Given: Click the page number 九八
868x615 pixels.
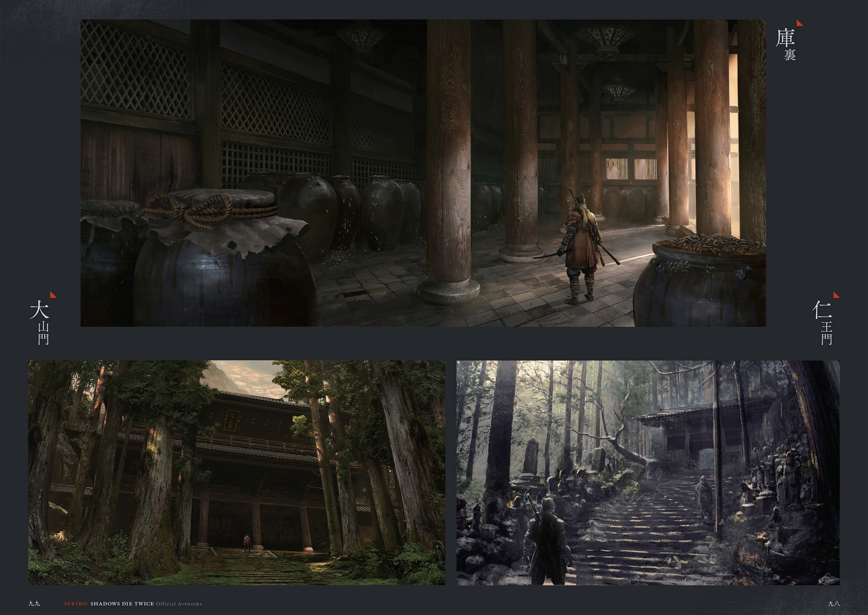Looking at the screenshot, I should [x=834, y=604].
